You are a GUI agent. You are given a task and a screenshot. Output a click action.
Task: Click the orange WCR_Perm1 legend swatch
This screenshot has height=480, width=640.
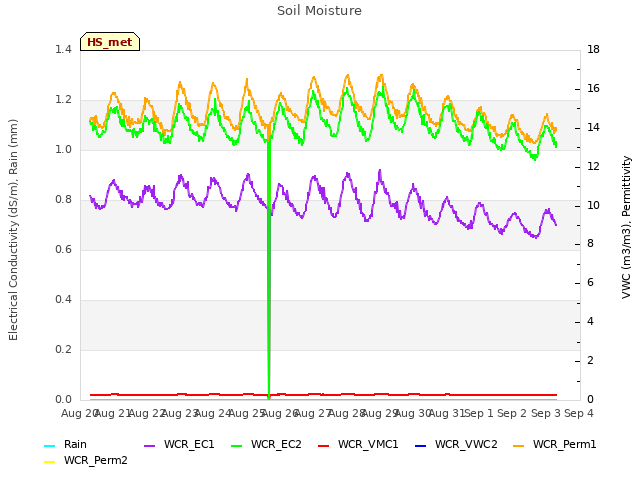tap(518, 446)
